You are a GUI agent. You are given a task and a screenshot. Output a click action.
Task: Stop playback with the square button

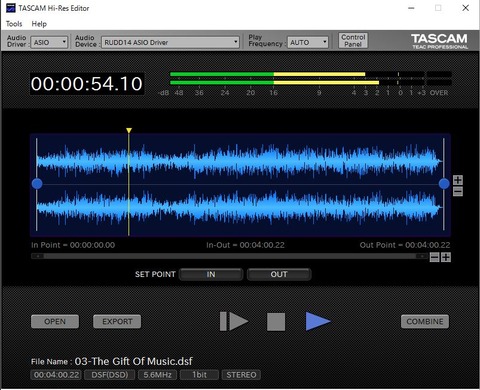pos(276,322)
